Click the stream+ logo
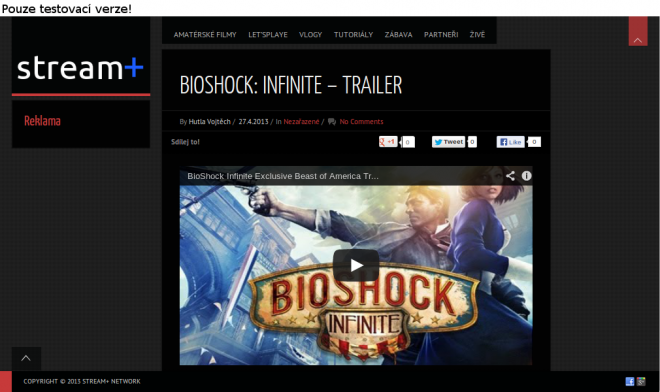Image resolution: width=660 pixels, height=392 pixels. click(80, 67)
